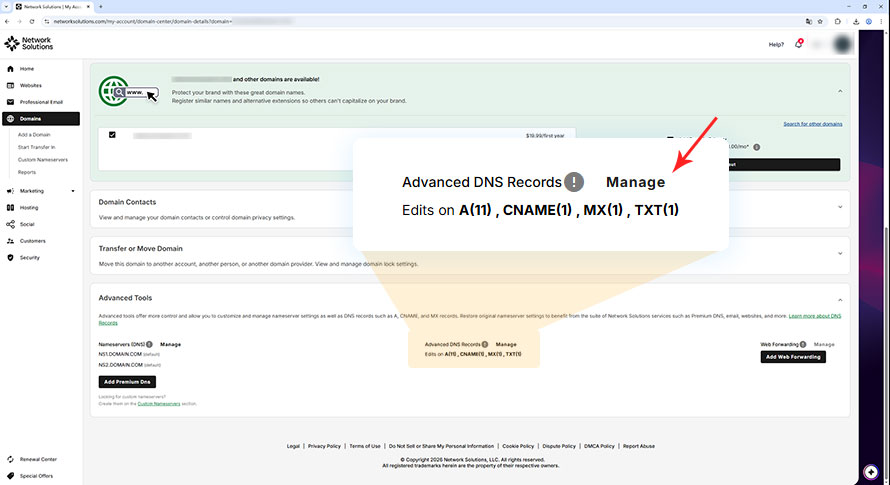
Task: Click the Search for other domains link
Action: coord(813,124)
